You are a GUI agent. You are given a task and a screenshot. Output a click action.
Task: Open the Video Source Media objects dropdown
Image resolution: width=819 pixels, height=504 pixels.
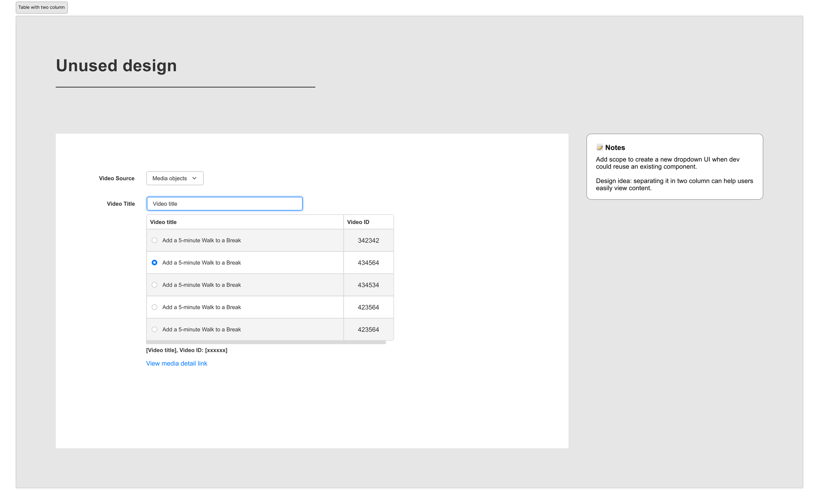point(175,178)
